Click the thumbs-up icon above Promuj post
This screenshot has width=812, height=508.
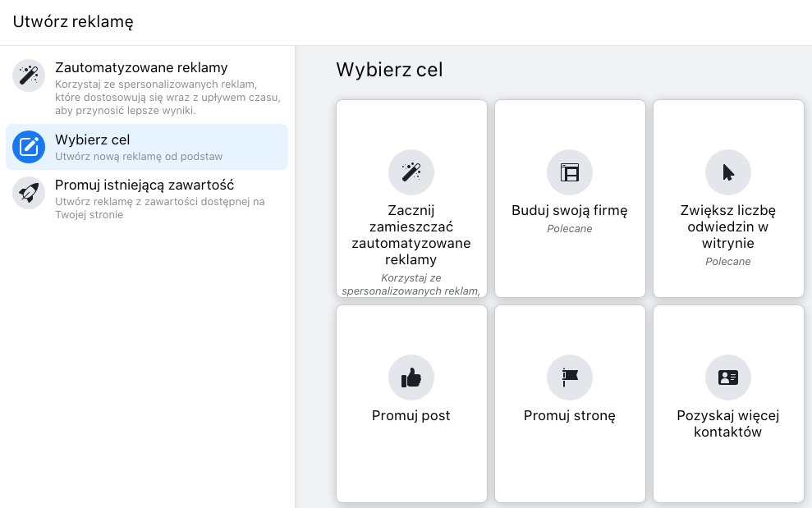click(411, 378)
